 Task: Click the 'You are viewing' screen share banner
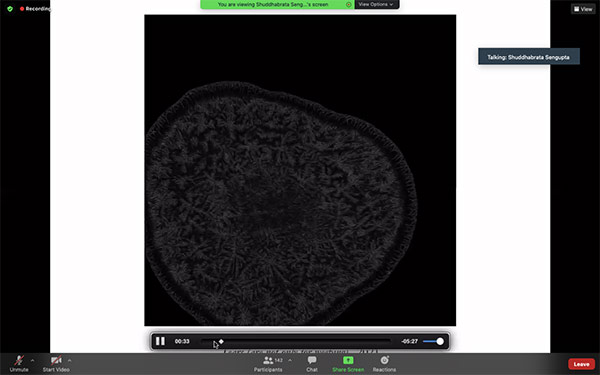[x=277, y=5]
